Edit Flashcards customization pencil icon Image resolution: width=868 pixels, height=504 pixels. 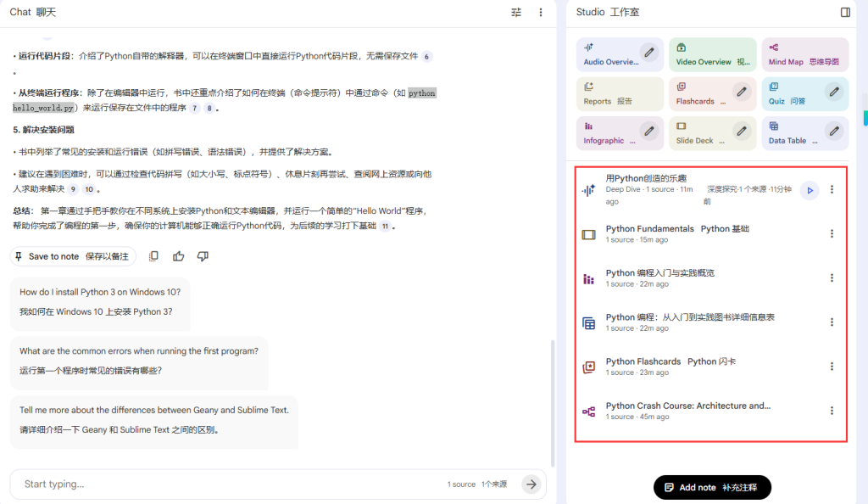[742, 92]
